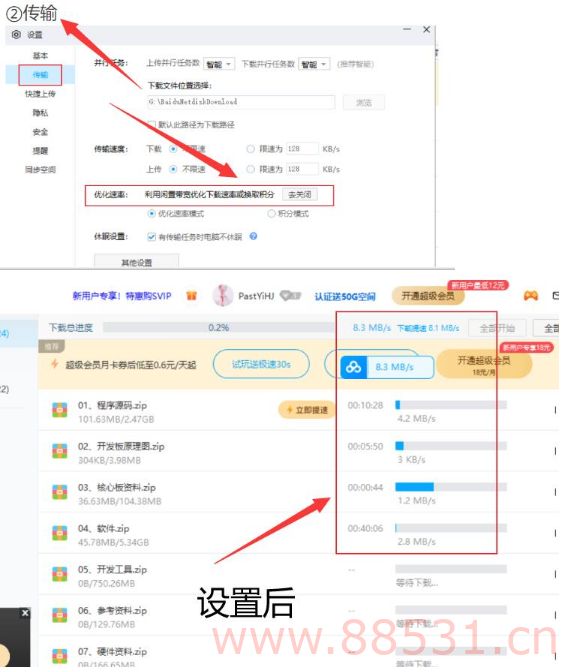Click the zip icon of 05、开发工具.zip
This screenshot has height=670, width=565.
pos(60,574)
